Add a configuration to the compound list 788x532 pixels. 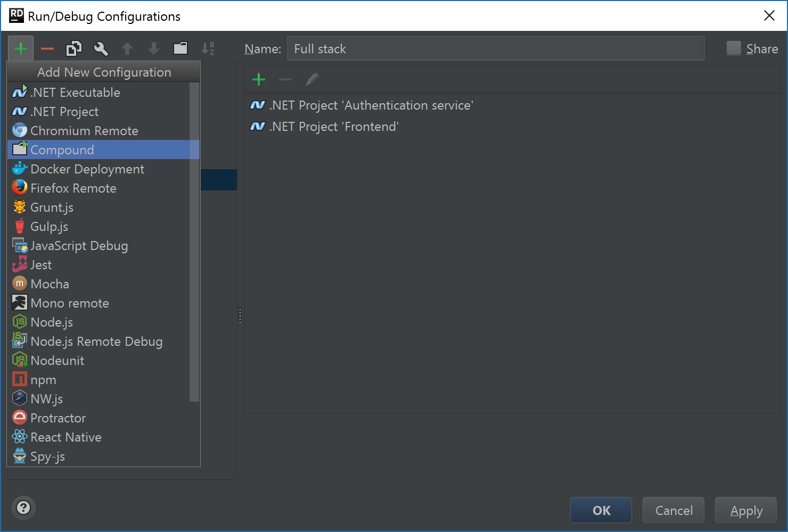259,80
